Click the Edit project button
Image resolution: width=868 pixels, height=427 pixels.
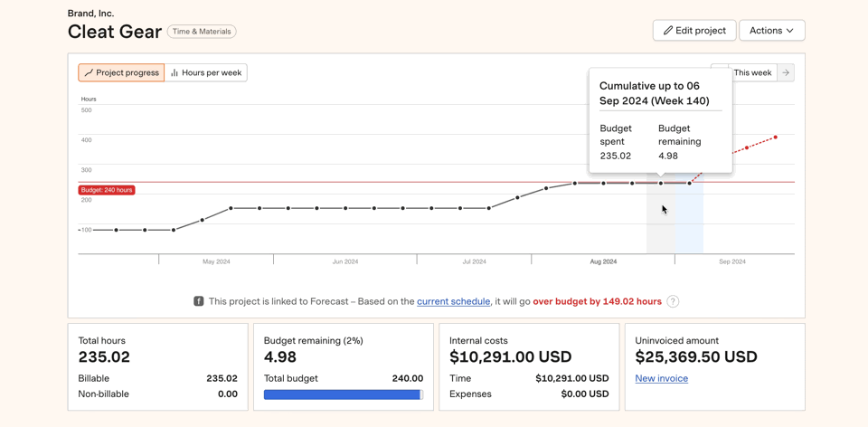(x=693, y=31)
